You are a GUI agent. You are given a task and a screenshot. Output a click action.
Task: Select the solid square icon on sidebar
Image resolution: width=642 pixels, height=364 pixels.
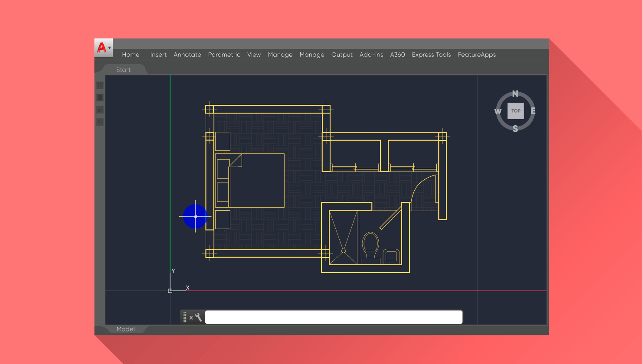100,97
